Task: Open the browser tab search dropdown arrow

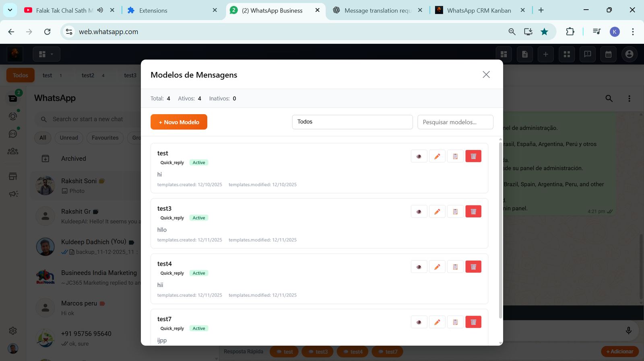Action: [x=10, y=10]
